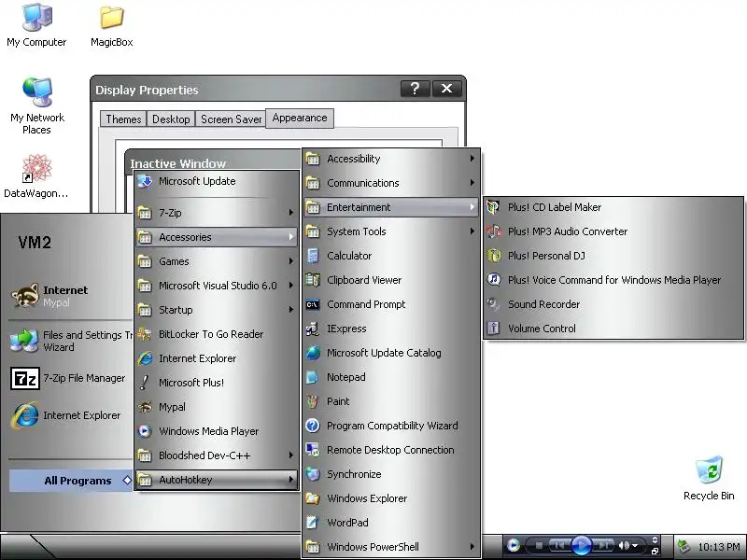Expand the Games submenu
This screenshot has height=560, width=747.
(x=217, y=261)
